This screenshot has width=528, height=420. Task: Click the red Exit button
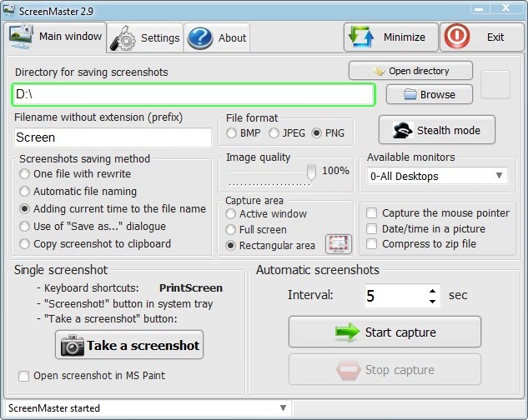482,37
